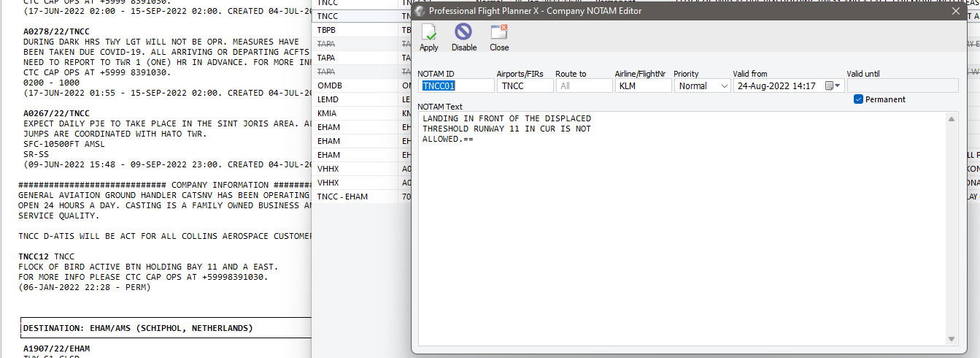This screenshot has height=358, width=980.
Task: Click the NOTAM ID field containing TNCC01
Action: tap(456, 85)
